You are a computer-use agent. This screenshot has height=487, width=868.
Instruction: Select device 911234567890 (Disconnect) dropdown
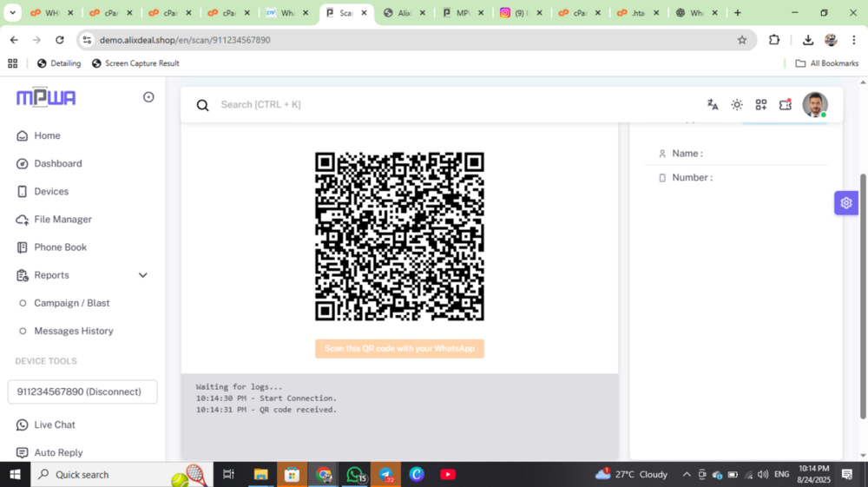click(82, 392)
